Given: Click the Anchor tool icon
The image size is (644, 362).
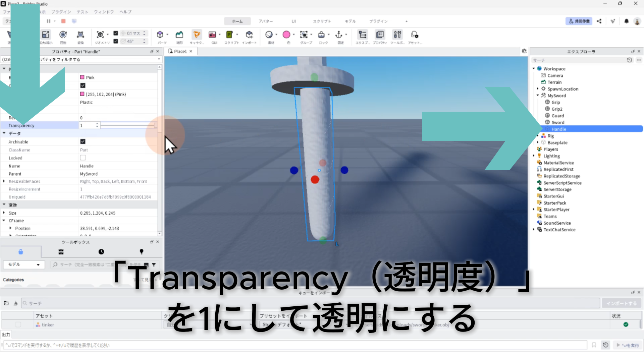Looking at the screenshot, I should coord(339,35).
